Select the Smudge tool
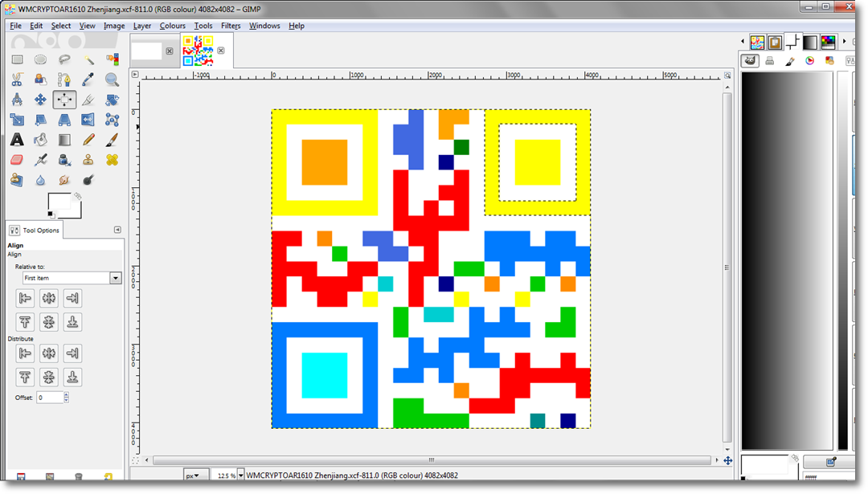Image resolution: width=868 pixels, height=494 pixels. point(64,180)
